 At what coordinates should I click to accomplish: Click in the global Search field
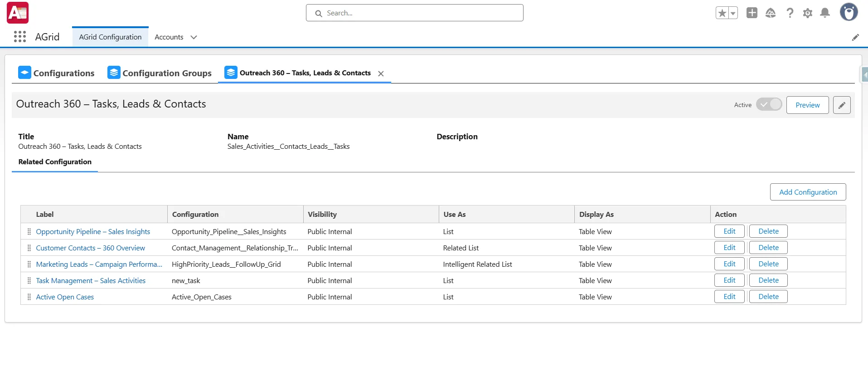point(415,13)
